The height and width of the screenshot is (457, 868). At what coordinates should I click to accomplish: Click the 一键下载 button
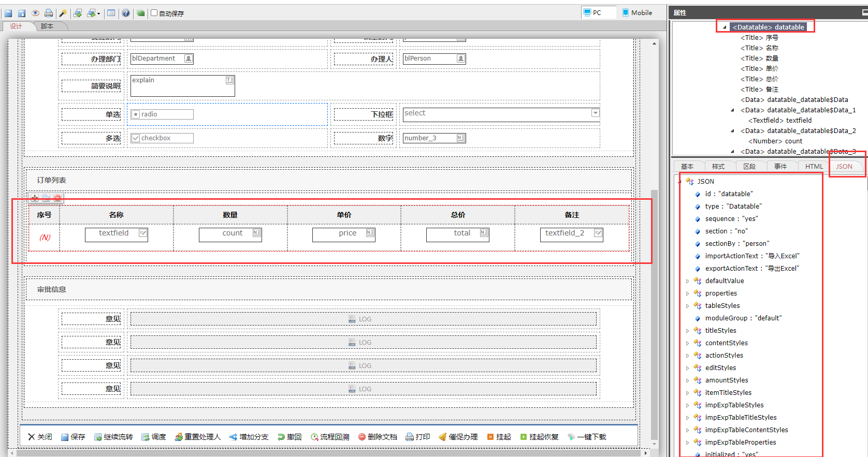pyautogui.click(x=587, y=437)
